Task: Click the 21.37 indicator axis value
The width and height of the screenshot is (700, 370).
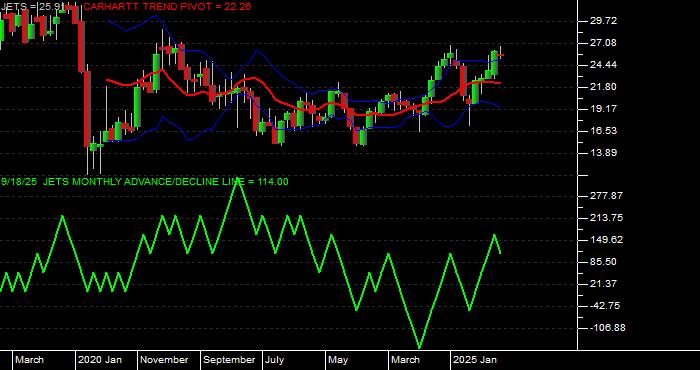Action: click(x=603, y=284)
